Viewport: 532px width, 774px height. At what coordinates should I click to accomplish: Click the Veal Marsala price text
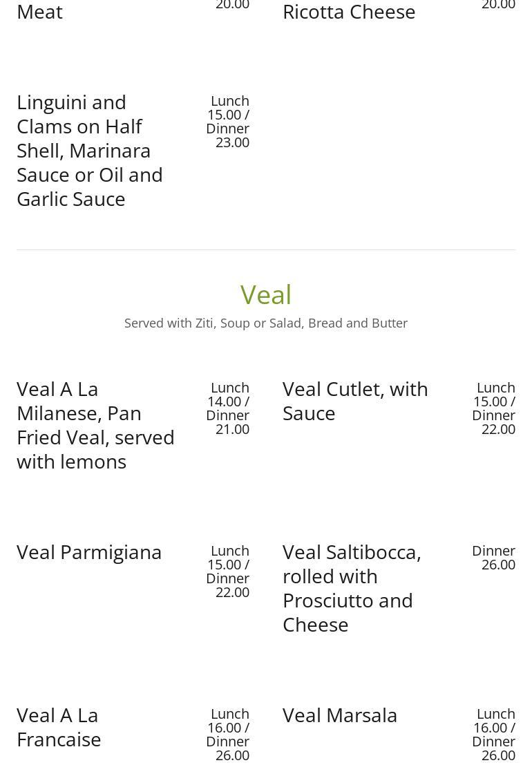pos(494,735)
